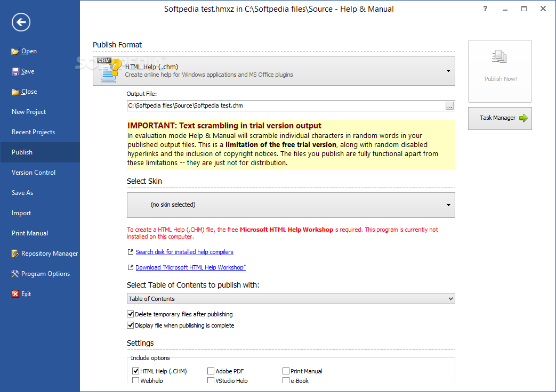The width and height of the screenshot is (556, 392).
Task: Click the green arrow on Task Manager
Action: pyautogui.click(x=523, y=118)
